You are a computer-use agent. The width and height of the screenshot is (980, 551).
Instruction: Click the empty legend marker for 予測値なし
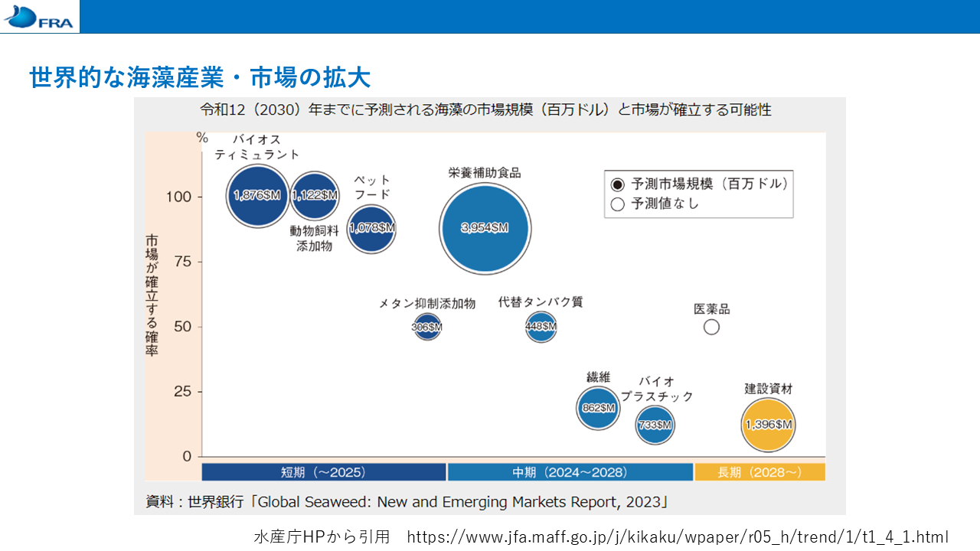pyautogui.click(x=618, y=204)
